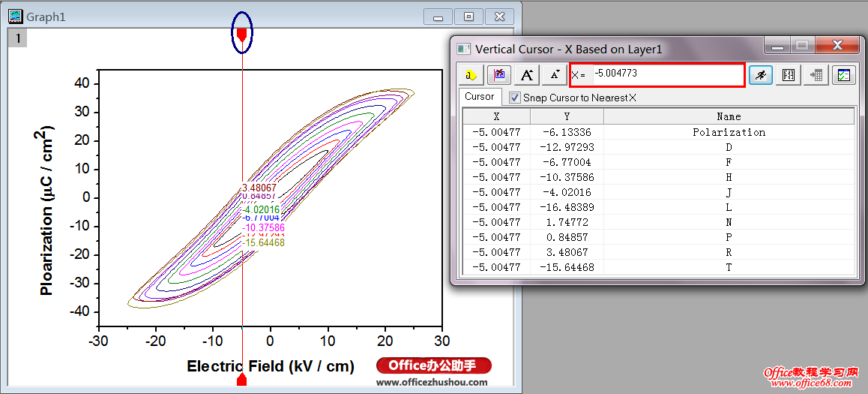Click the yellow hand icon in cursor toolbar
This screenshot has height=394, width=868.
(471, 75)
